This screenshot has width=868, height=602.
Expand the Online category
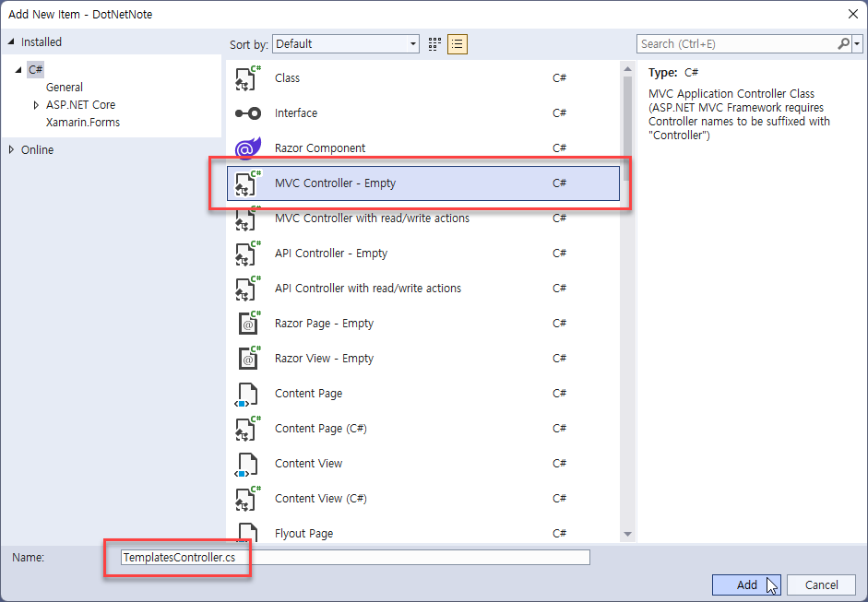11,150
